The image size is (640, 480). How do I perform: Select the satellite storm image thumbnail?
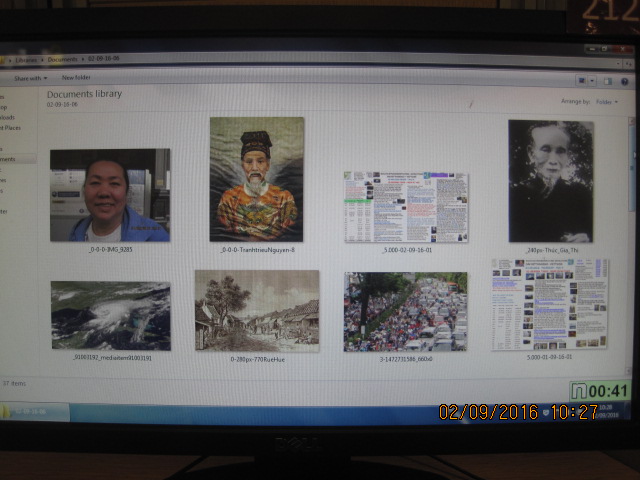tap(111, 316)
